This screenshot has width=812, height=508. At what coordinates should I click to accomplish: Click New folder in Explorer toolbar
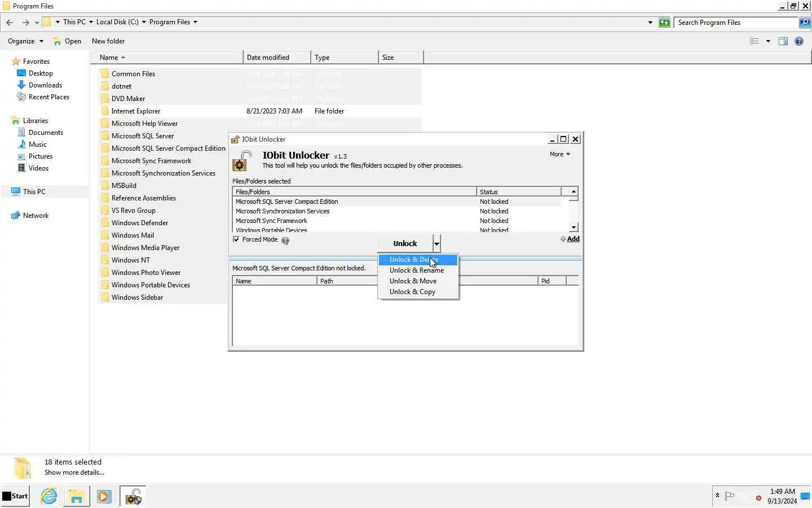108,41
